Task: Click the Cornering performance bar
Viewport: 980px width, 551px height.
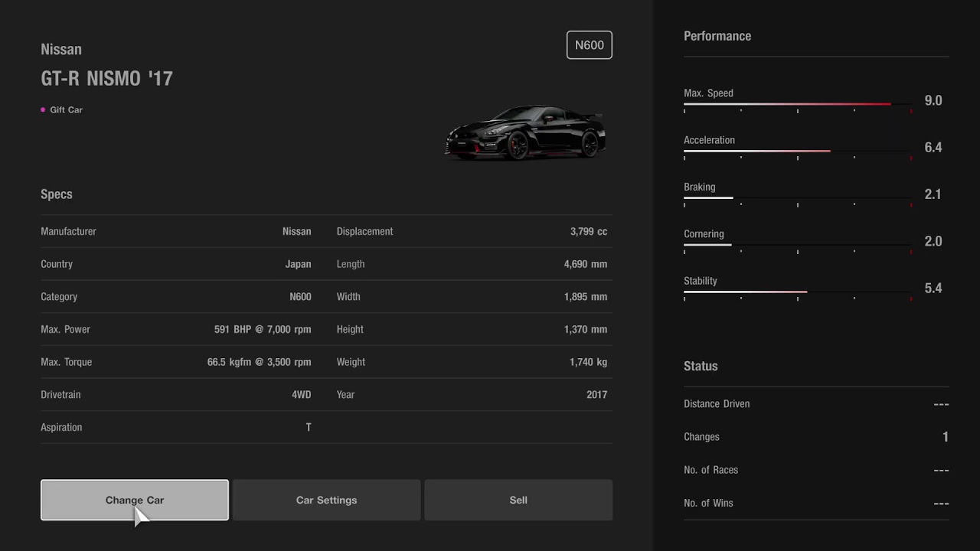Action: pyautogui.click(x=798, y=245)
